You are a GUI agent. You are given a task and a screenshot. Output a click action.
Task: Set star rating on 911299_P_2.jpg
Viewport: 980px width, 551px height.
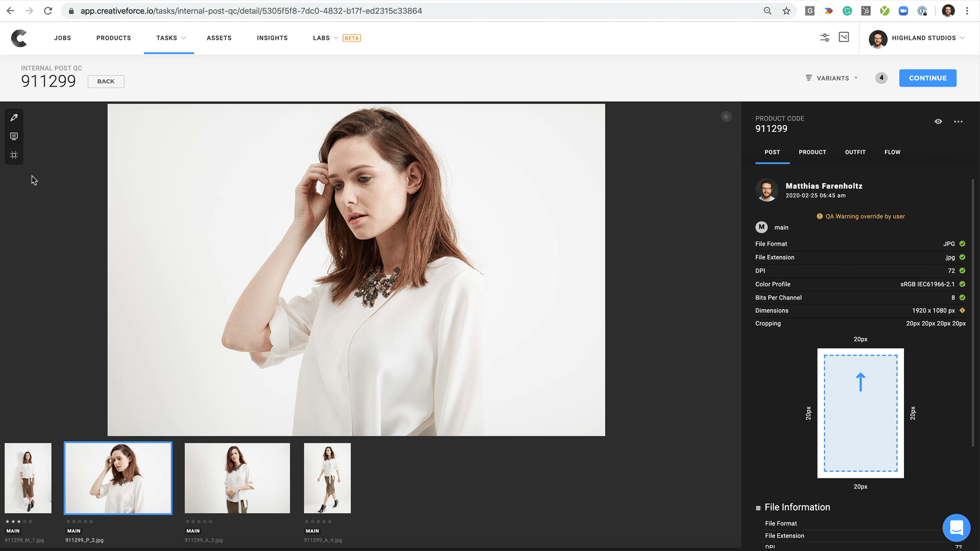(x=80, y=521)
